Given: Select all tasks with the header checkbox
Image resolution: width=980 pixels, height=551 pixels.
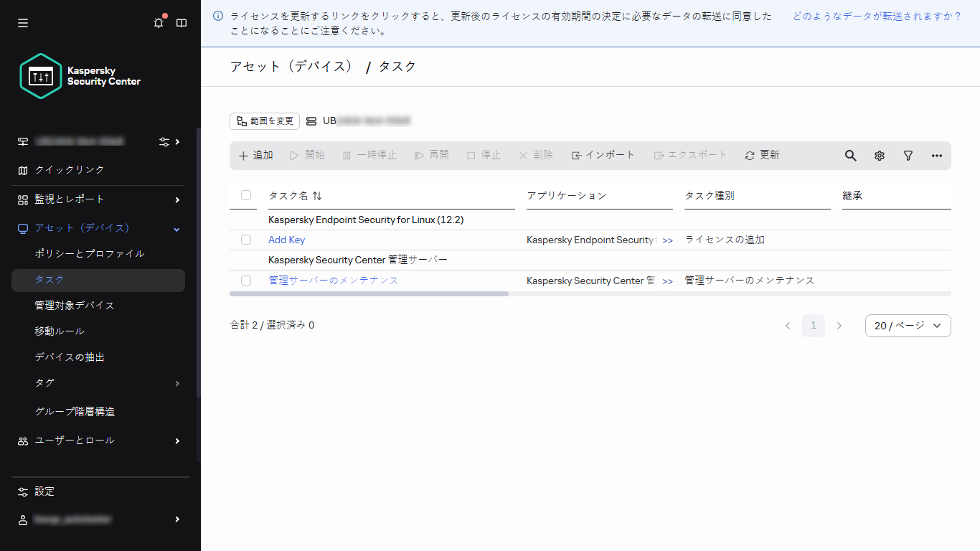Looking at the screenshot, I should pyautogui.click(x=246, y=194).
